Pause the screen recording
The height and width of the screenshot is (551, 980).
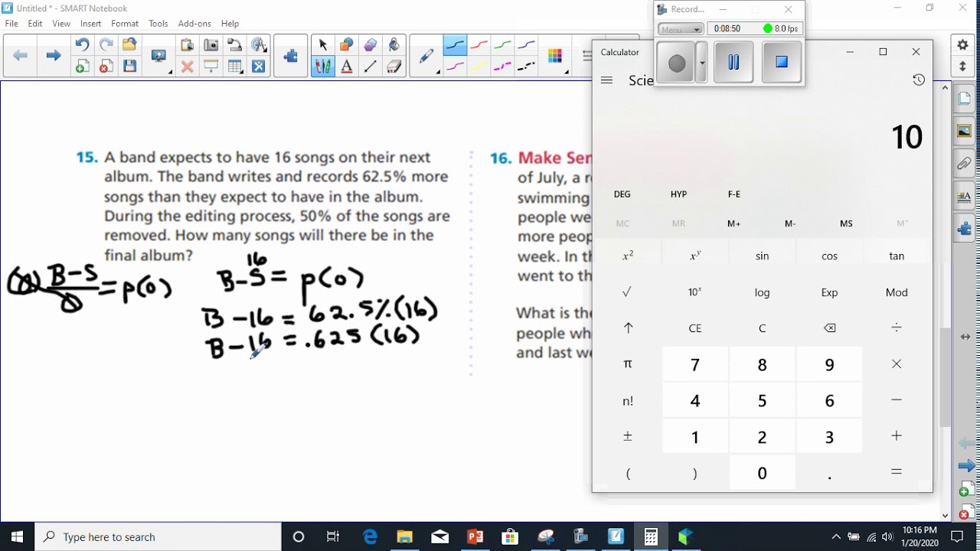(x=733, y=62)
